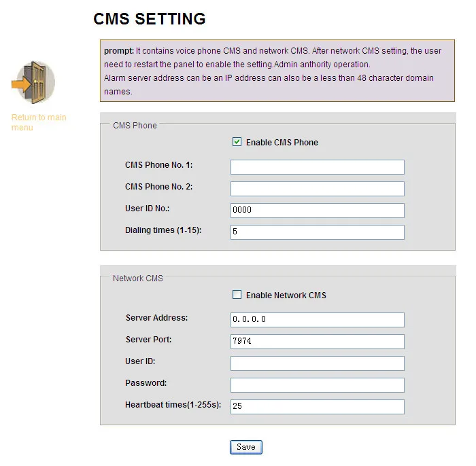Select the Server Port field showing 7974
This screenshot has width=476, height=466.
click(318, 342)
